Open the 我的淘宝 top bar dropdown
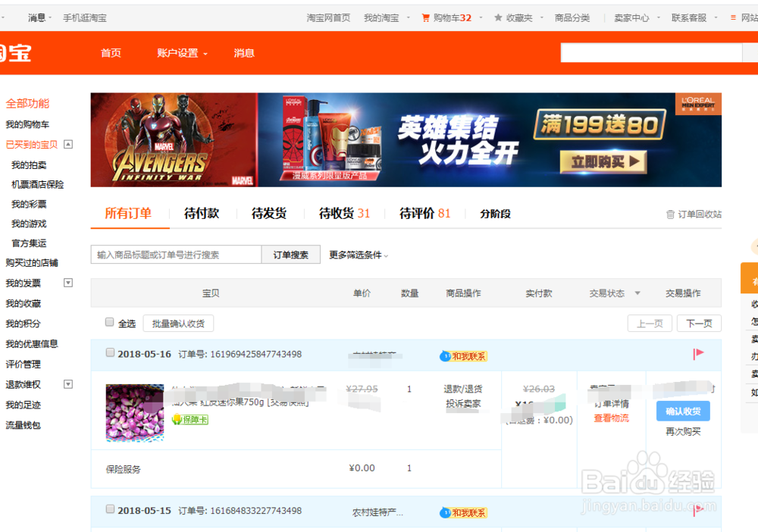 pos(387,18)
